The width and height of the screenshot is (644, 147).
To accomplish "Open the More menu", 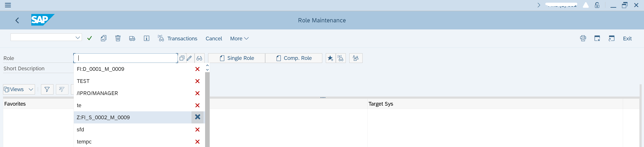I will (x=239, y=39).
